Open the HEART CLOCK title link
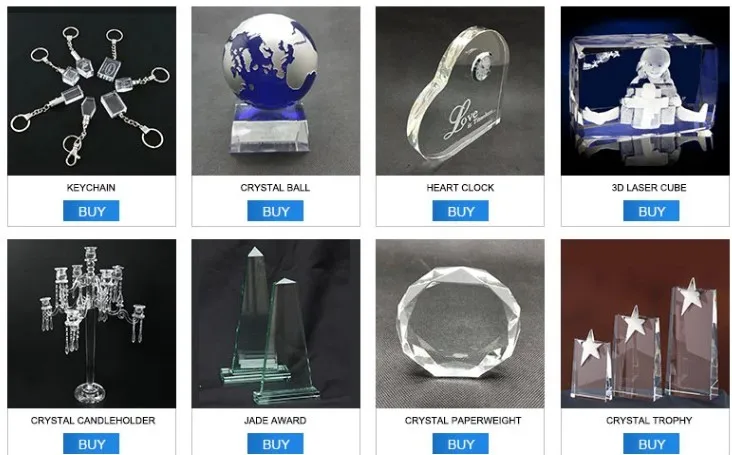Image resolution: width=732 pixels, height=455 pixels. [460, 188]
